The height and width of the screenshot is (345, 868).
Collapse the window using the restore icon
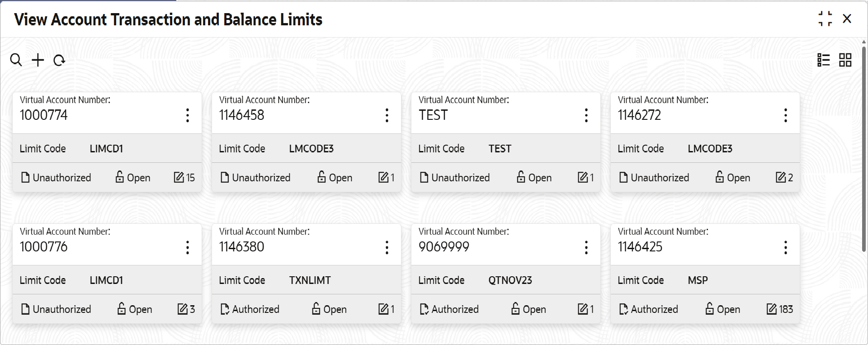point(825,19)
